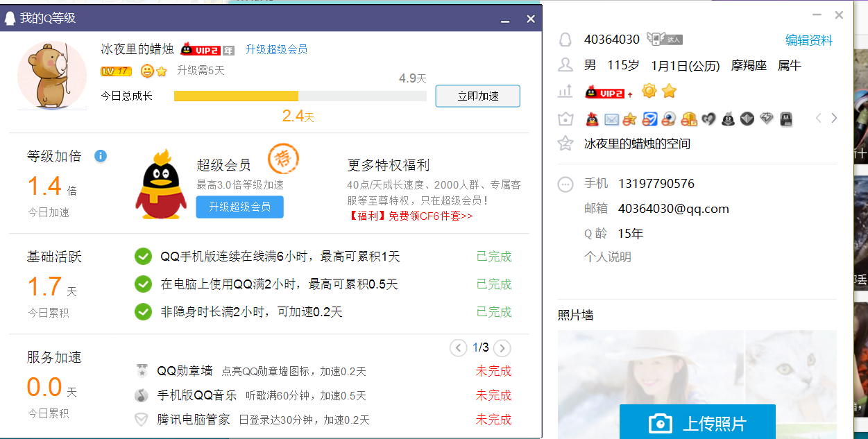This screenshot has height=439, width=868.
Task: Open the 腾讯电脑管家 service entry
Action: [x=193, y=420]
